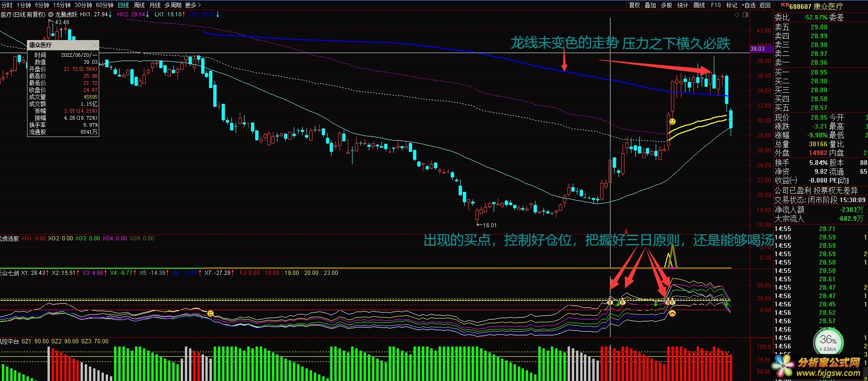The width and height of the screenshot is (868, 381).
Task: Click the 卖五 29.00 order book row
Action: pyautogui.click(x=820, y=27)
